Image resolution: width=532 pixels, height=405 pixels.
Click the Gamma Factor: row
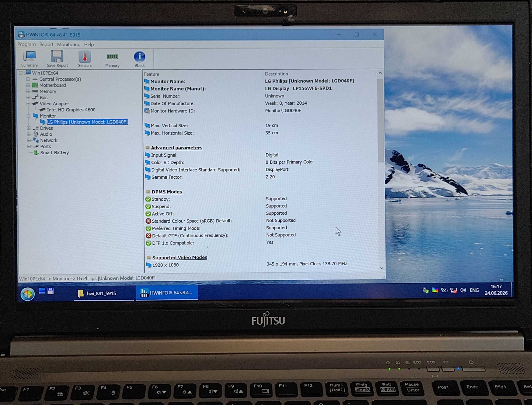pyautogui.click(x=261, y=177)
